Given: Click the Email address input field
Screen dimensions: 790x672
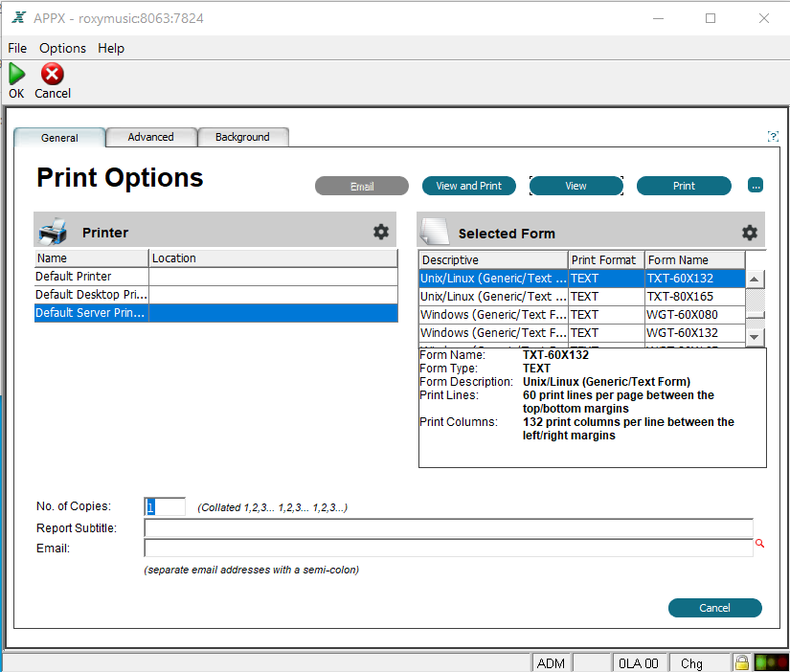Looking at the screenshot, I should tap(448, 549).
